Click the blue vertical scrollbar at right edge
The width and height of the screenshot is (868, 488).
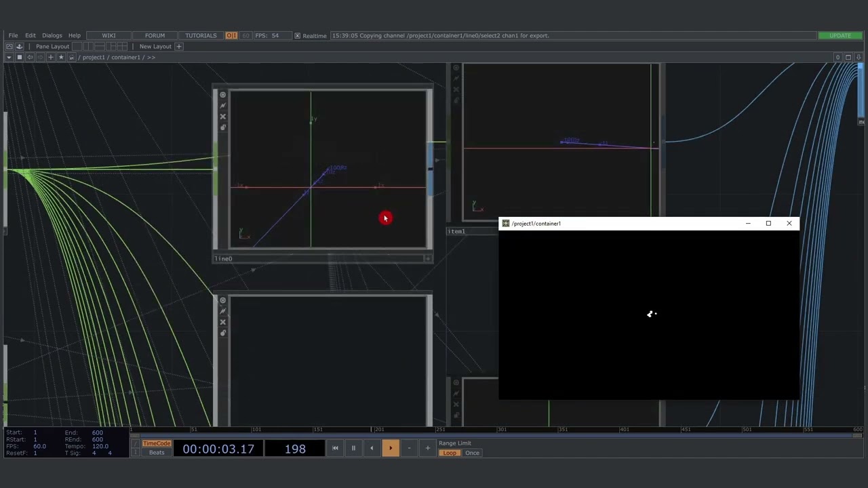click(861, 91)
